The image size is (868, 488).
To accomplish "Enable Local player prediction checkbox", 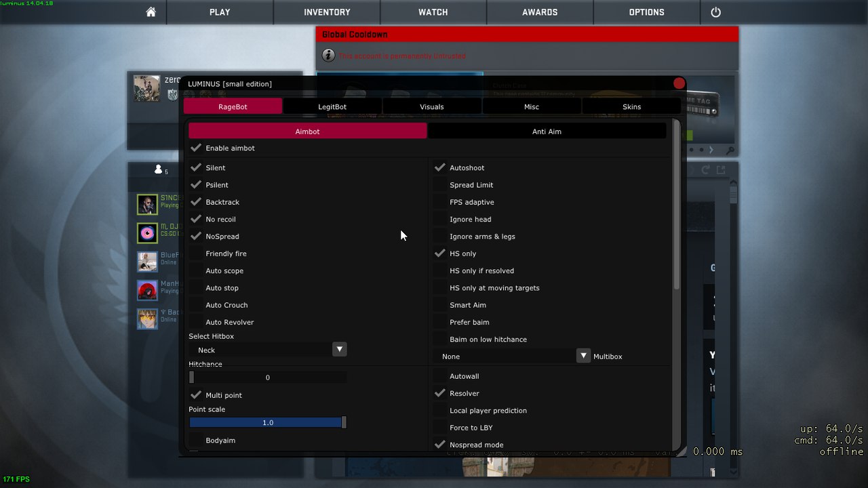I will (440, 410).
